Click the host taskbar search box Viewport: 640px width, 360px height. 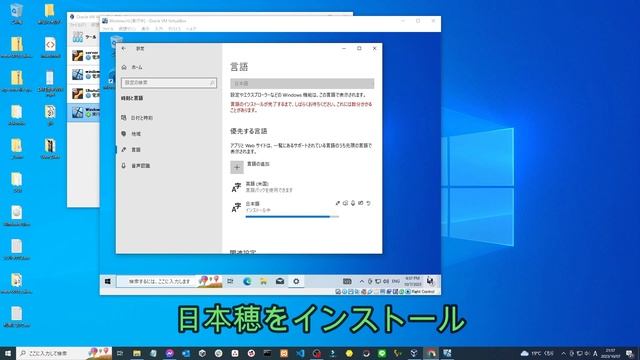coord(64,353)
